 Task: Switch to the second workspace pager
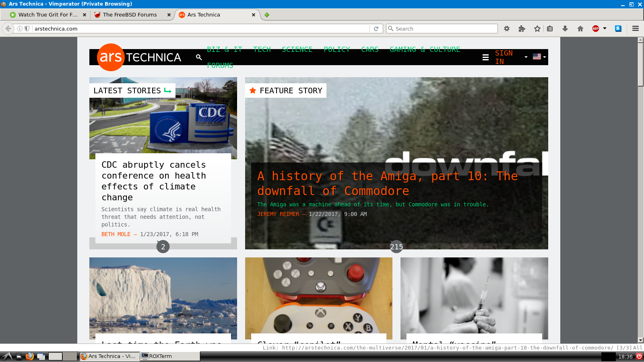click(x=70, y=356)
